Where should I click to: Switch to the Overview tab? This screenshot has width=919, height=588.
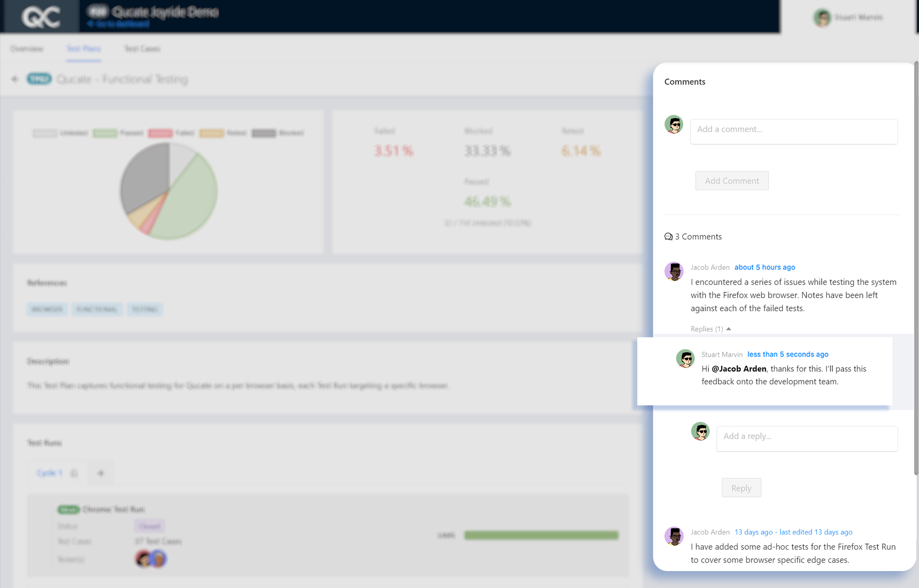point(27,48)
